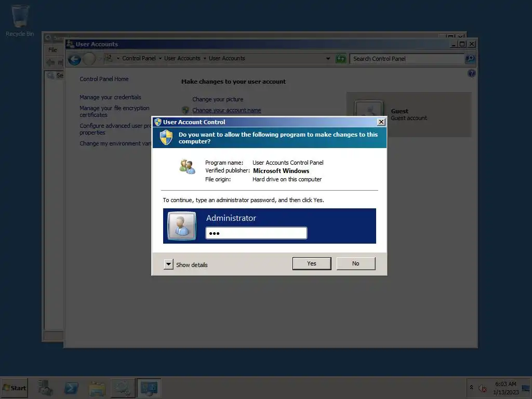Decline with the No button
Image resolution: width=532 pixels, height=399 pixels.
point(355,263)
